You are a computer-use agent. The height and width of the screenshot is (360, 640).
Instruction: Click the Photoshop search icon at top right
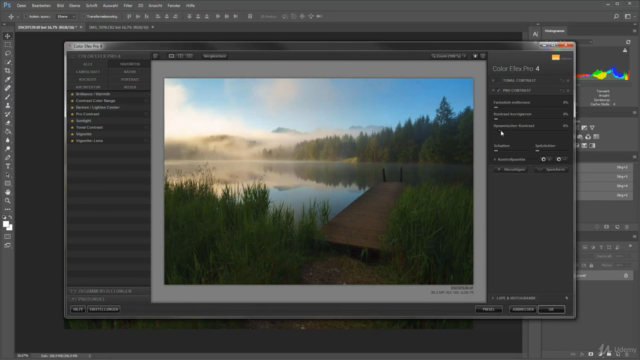pos(616,16)
